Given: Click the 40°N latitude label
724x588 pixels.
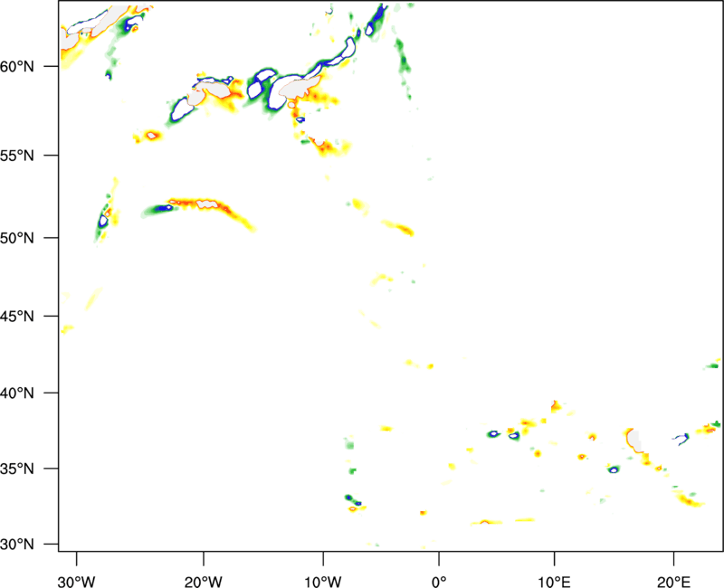Looking at the screenshot, I should tap(17, 394).
